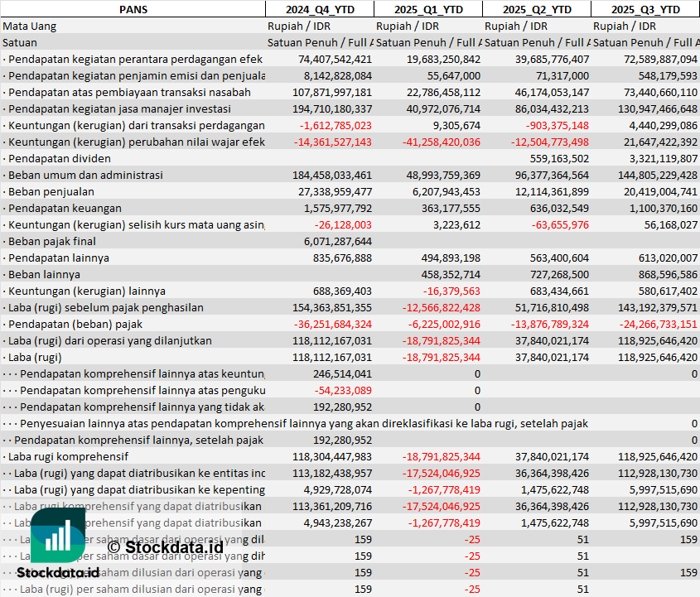Viewport: 700px width, 597px height.
Task: Click the © Stockdata.id watermark text
Action: (x=165, y=546)
